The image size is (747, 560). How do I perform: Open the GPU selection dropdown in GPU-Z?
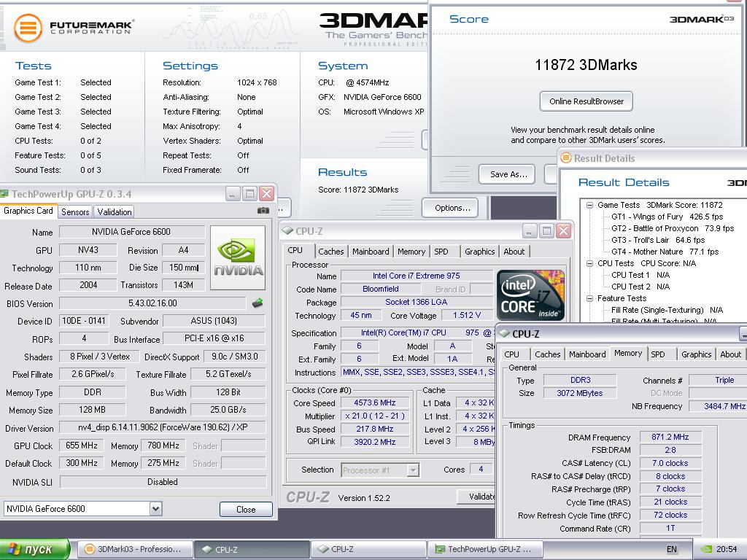point(156,508)
